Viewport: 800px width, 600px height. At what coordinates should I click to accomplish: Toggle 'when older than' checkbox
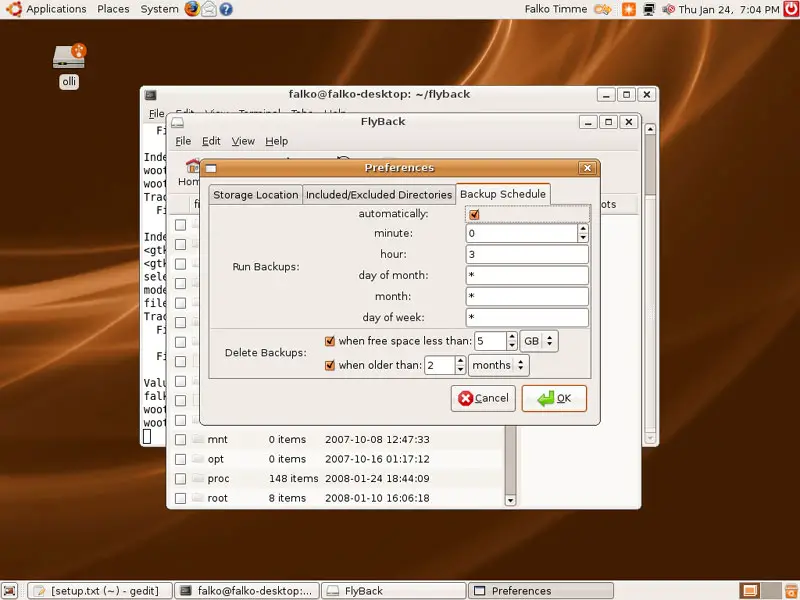pos(330,365)
